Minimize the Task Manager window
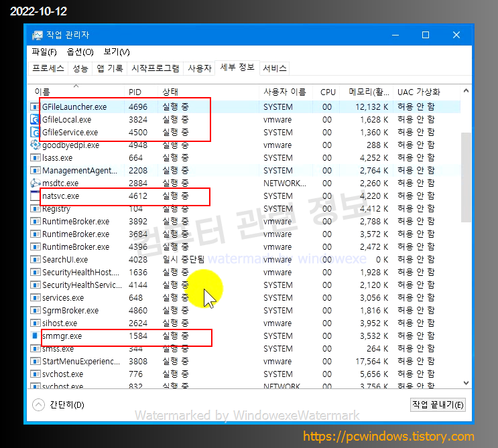 coord(395,35)
